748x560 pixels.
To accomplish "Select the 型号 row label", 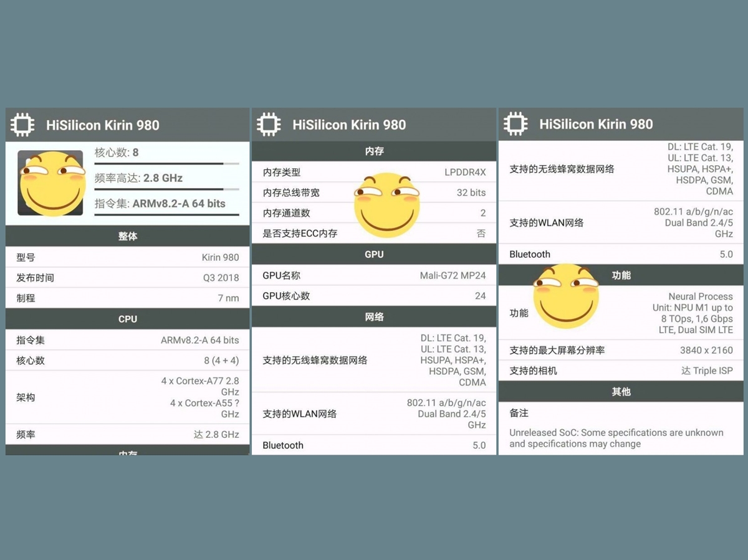I will (x=26, y=257).
